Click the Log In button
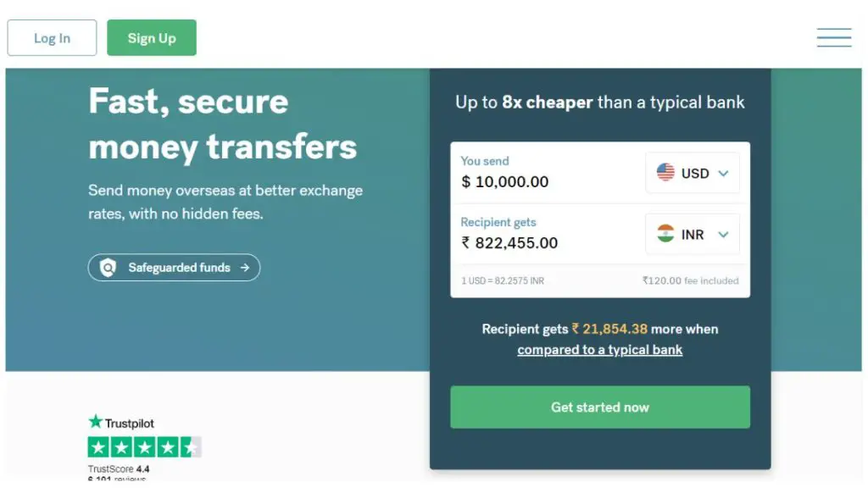This screenshot has width=868, height=488. point(52,37)
